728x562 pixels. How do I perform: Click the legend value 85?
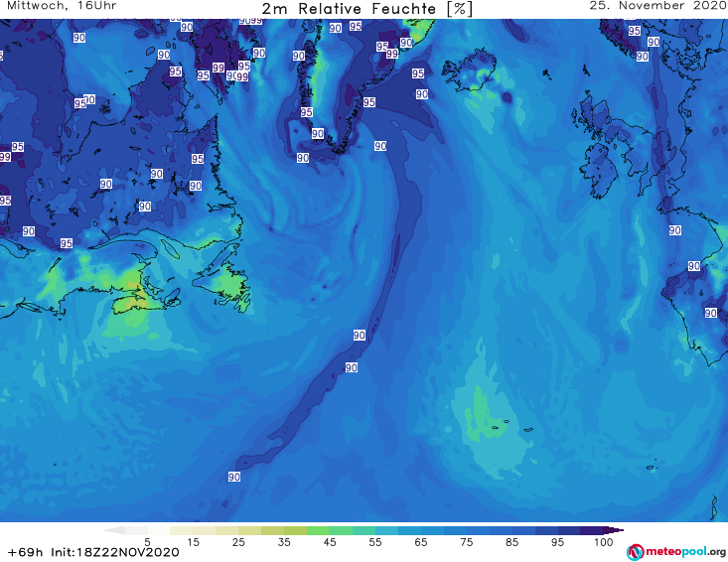(x=512, y=542)
